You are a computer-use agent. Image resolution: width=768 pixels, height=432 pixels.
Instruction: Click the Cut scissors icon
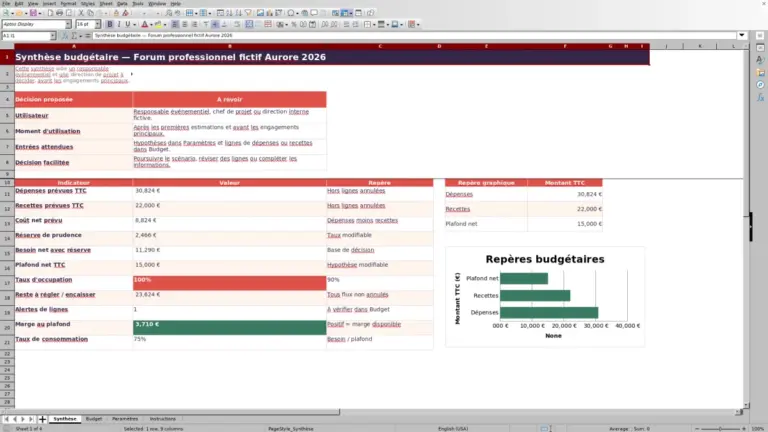[81, 13]
